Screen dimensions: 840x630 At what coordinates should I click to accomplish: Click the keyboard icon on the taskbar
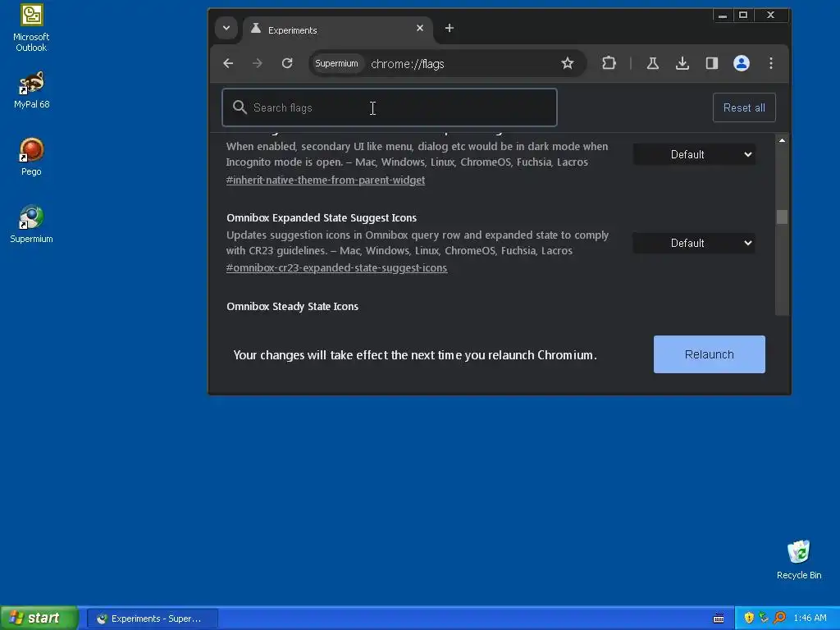pyautogui.click(x=719, y=619)
